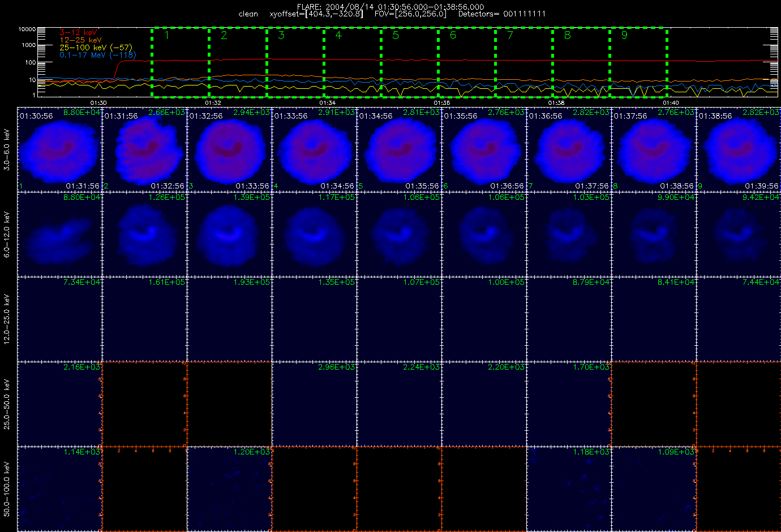Screen dimensions: 781x532
Task: Select interval 5 marker in the light curve
Action: tap(396, 35)
